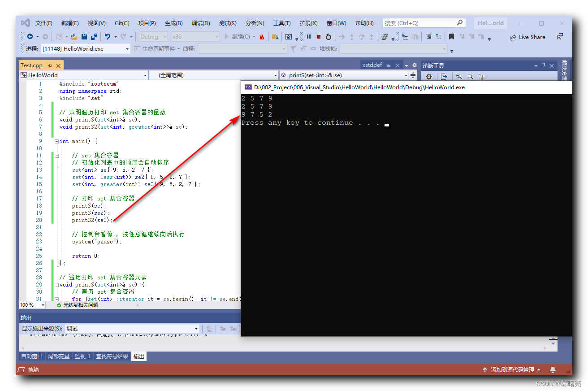The height and width of the screenshot is (391, 588).
Task: Close the xstddef preview tab
Action: pyautogui.click(x=397, y=65)
